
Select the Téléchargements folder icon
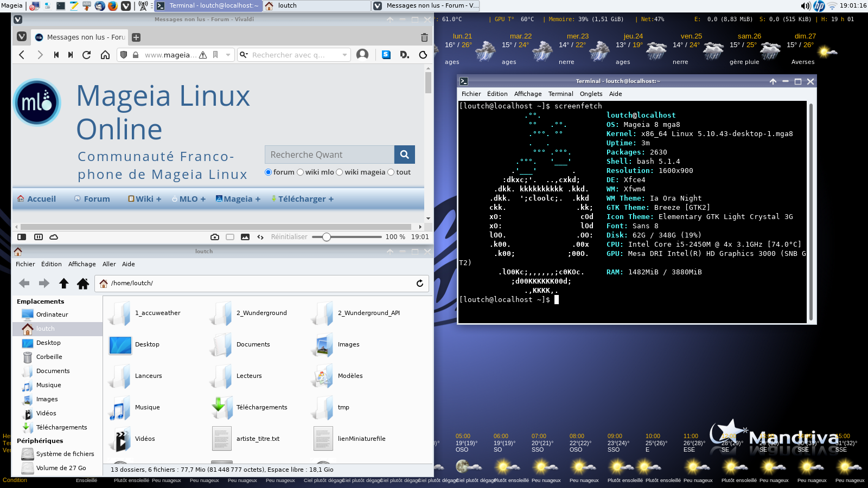(x=222, y=407)
